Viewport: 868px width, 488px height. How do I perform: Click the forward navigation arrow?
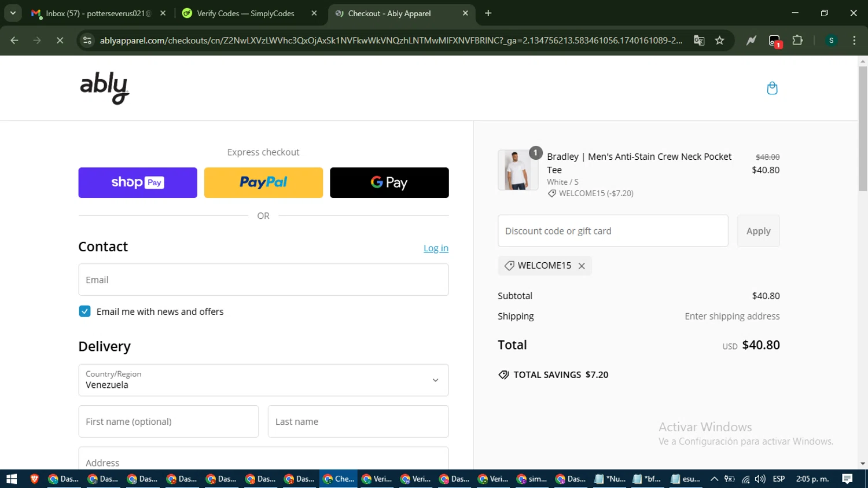point(37,41)
